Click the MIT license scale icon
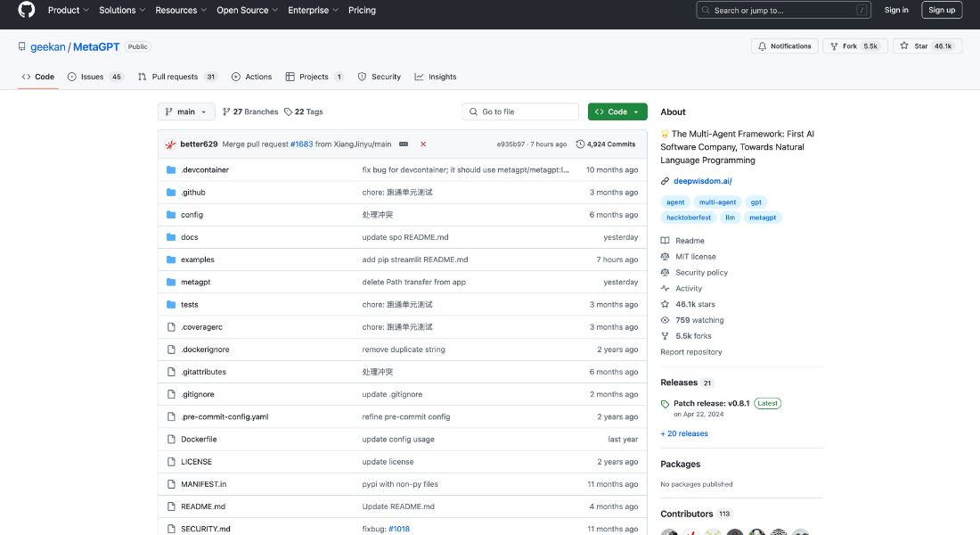The width and height of the screenshot is (980, 535). pyautogui.click(x=664, y=256)
